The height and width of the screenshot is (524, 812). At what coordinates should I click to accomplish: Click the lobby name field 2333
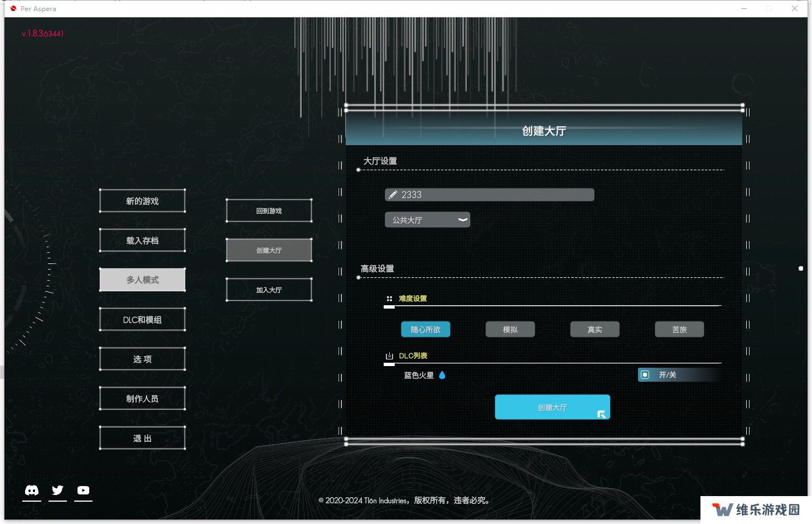pyautogui.click(x=490, y=195)
